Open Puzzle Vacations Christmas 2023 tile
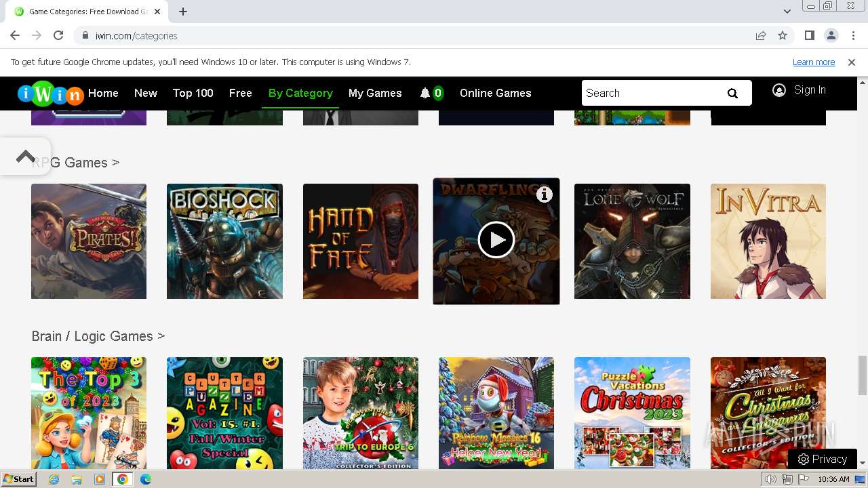 point(632,413)
